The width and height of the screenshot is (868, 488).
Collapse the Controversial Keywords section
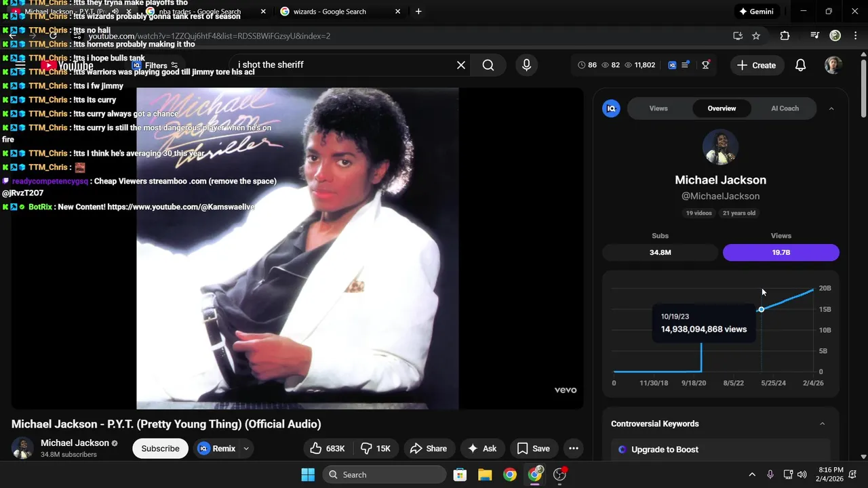click(x=822, y=424)
